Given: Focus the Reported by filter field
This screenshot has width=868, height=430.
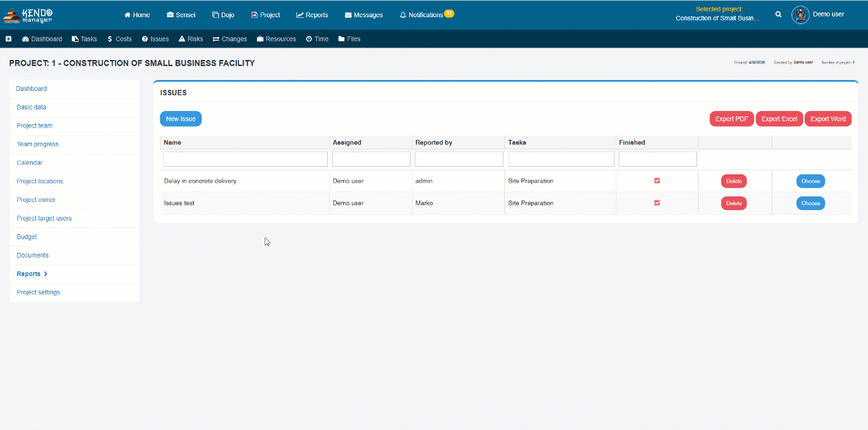Looking at the screenshot, I should pos(459,159).
